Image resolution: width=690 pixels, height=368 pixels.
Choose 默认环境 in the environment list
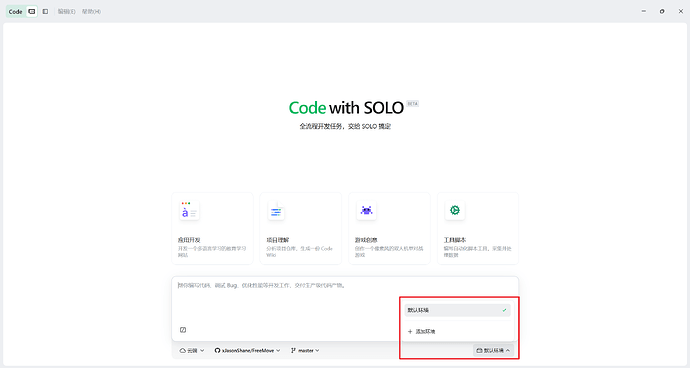pos(458,310)
